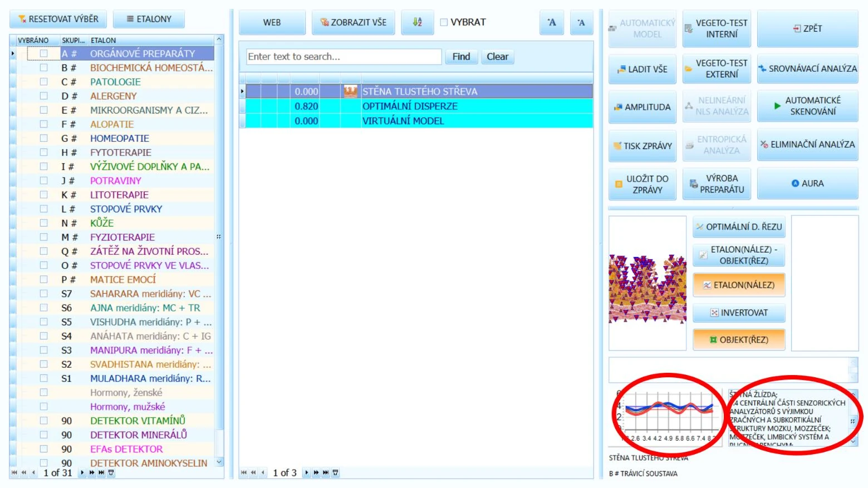The image size is (868, 488).
Task: Click the INVERTOVAT button
Action: [x=739, y=313]
